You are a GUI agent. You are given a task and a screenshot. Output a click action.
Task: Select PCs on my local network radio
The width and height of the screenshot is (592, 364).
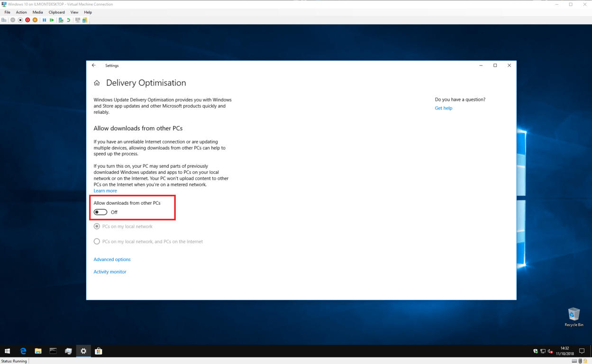pyautogui.click(x=97, y=227)
